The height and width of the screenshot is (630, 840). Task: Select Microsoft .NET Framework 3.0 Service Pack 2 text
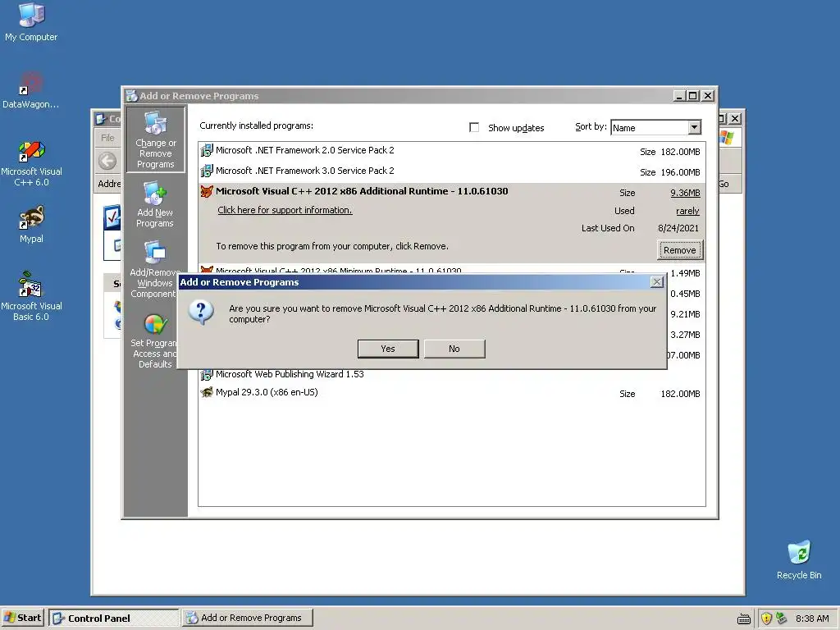(305, 171)
